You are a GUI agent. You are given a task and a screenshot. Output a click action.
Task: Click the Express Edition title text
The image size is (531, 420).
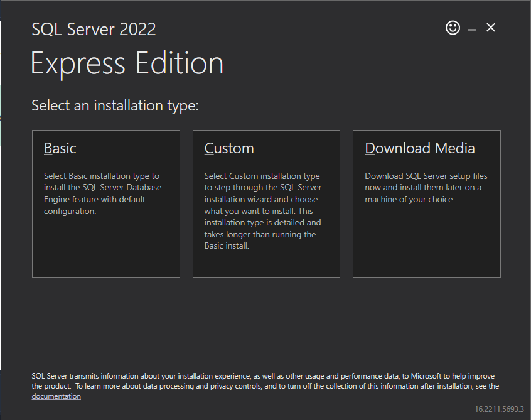tap(127, 64)
